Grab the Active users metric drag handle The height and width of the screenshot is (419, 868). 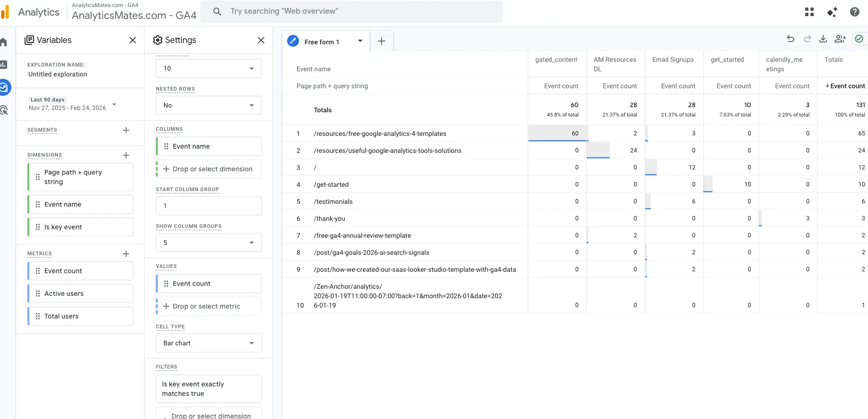pyautogui.click(x=38, y=293)
